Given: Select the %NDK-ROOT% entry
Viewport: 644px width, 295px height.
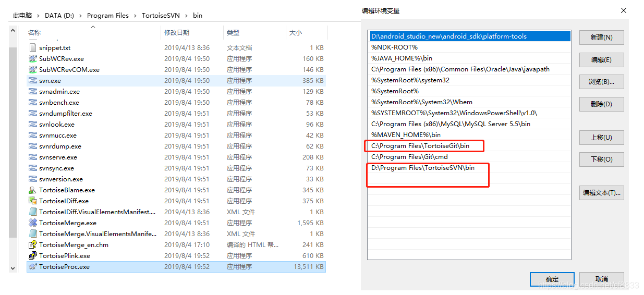Looking at the screenshot, I should [x=469, y=47].
